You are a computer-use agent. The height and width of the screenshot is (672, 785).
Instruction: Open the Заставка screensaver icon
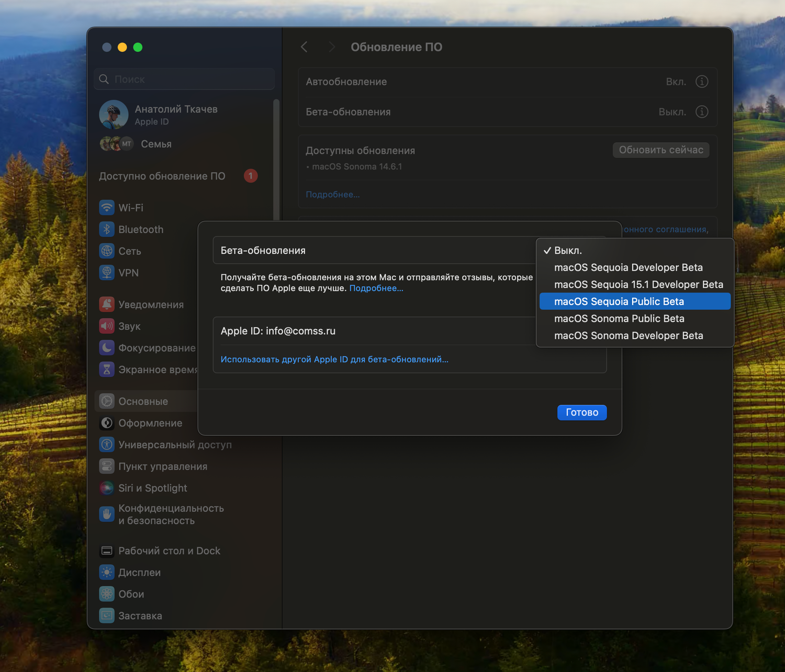pyautogui.click(x=107, y=616)
